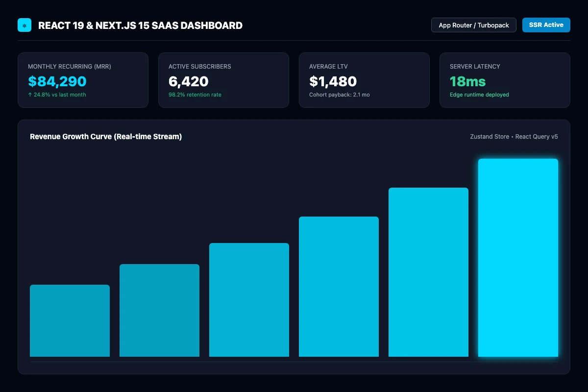
Task: Click the $84,290 MRR value
Action: pos(57,81)
